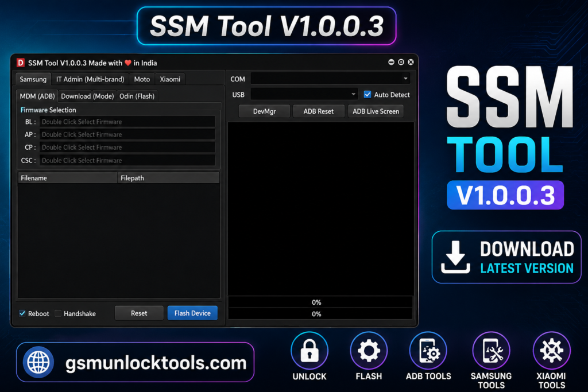Click the Reset button
Image resolution: width=588 pixels, height=392 pixels.
139,313
